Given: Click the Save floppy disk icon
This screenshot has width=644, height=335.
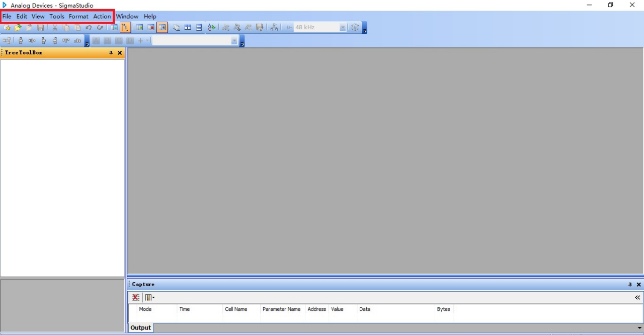Looking at the screenshot, I should click(x=41, y=28).
